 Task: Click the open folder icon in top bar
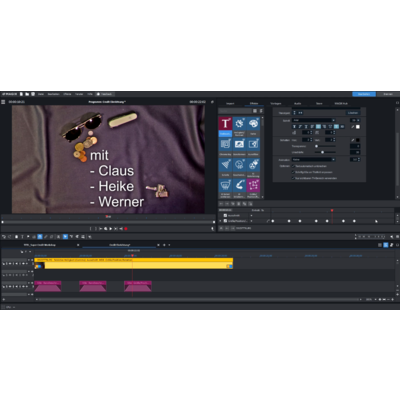pyautogui.click(x=27, y=94)
